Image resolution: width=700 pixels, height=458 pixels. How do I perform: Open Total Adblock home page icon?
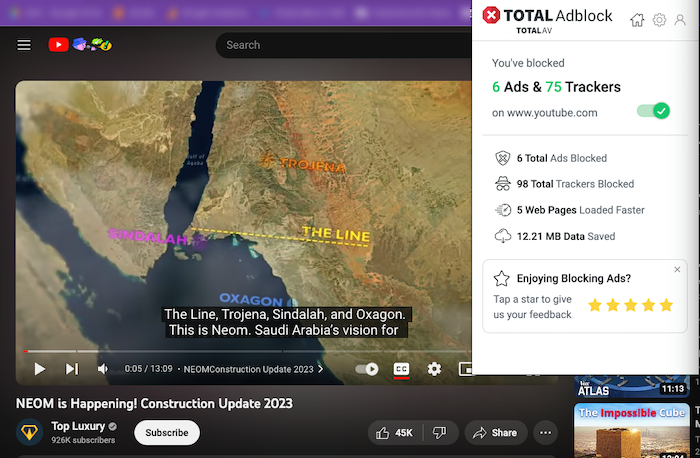[637, 20]
